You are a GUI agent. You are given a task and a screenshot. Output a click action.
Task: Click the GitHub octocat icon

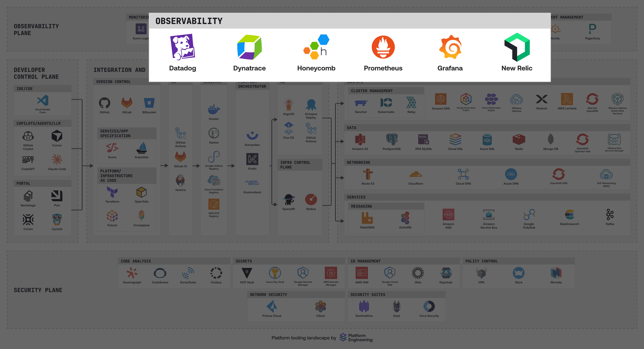point(104,103)
